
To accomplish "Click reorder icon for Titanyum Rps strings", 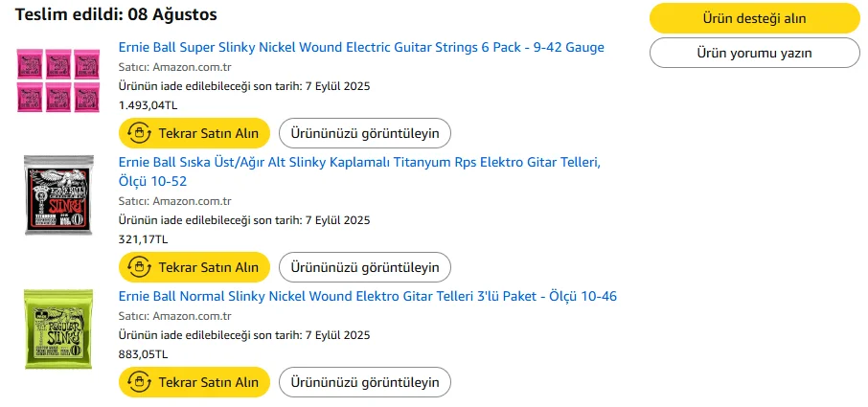I will point(139,267).
